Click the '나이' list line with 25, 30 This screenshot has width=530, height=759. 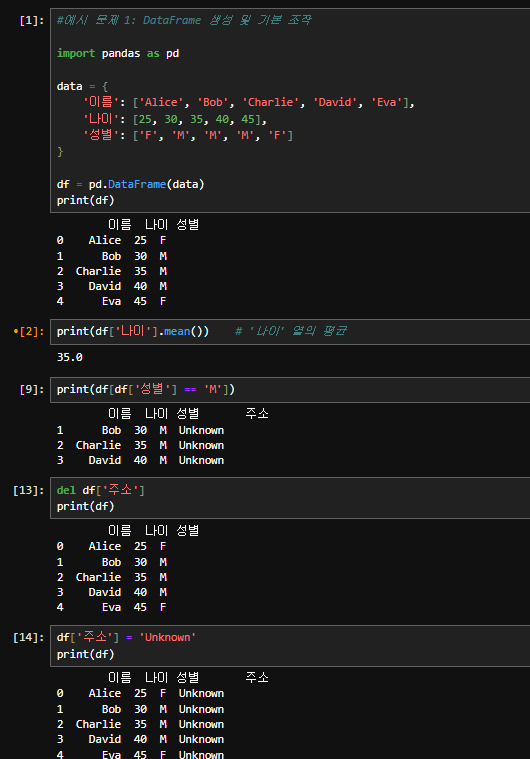[175, 119]
